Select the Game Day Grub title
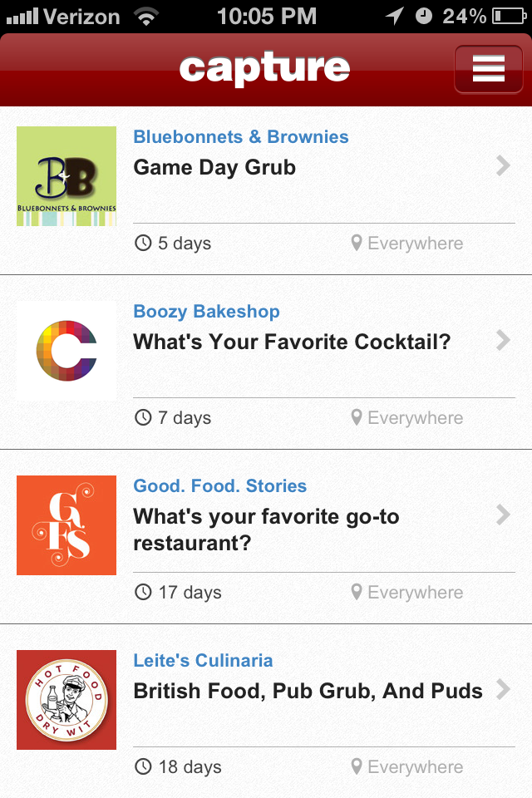Screen dimensions: 532x798 [x=214, y=167]
